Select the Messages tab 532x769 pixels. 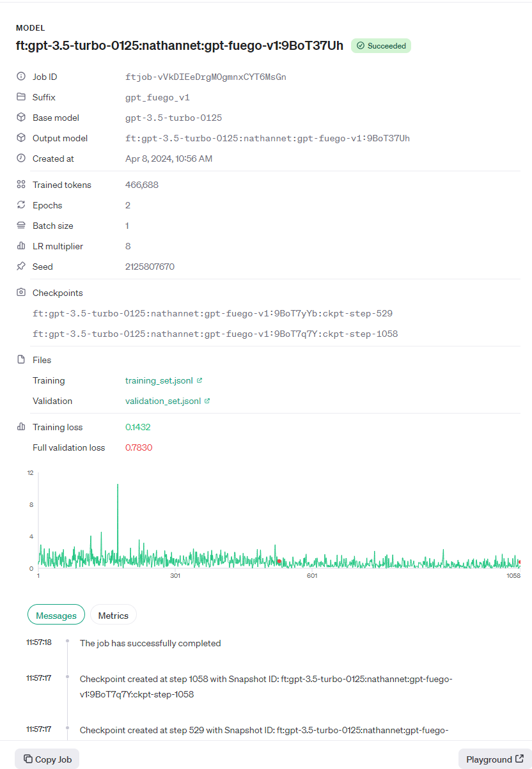56,616
